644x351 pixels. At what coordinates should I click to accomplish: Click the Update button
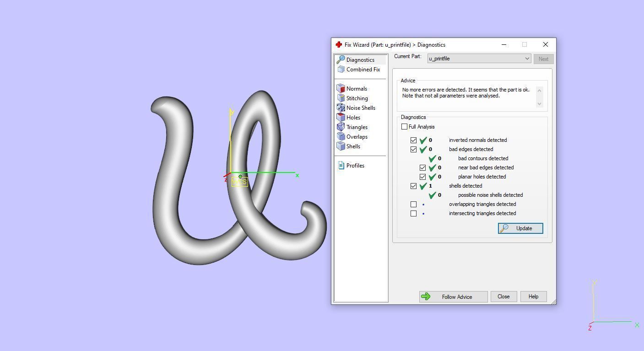520,228
